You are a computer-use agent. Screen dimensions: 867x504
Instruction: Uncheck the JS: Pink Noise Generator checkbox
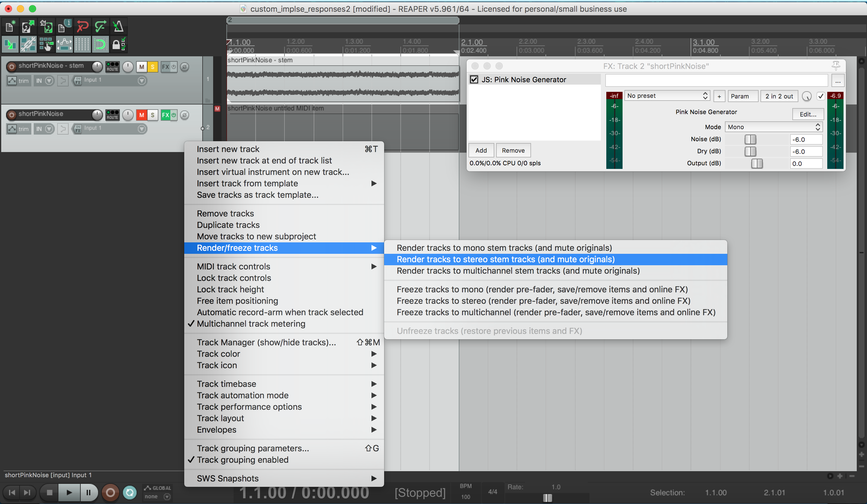474,79
